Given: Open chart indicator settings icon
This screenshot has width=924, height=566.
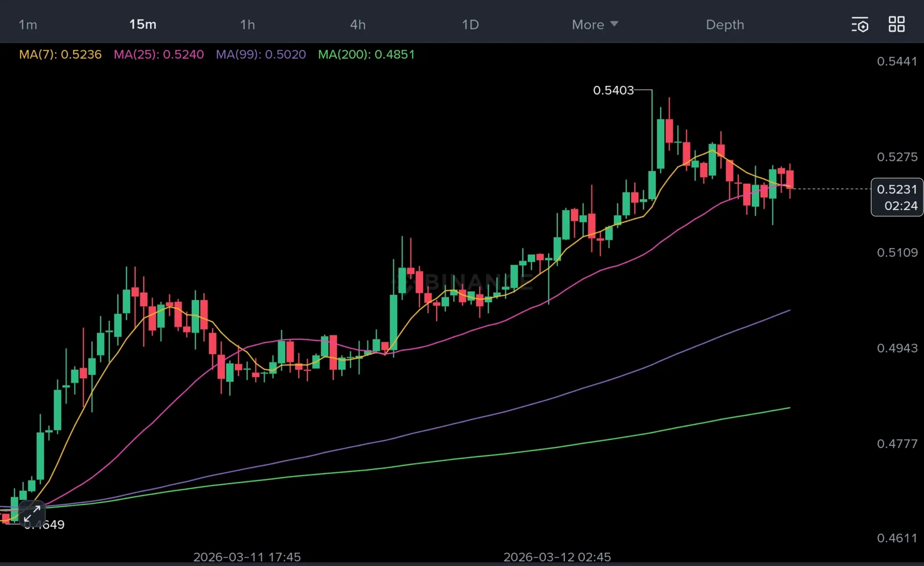Looking at the screenshot, I should 859,25.
